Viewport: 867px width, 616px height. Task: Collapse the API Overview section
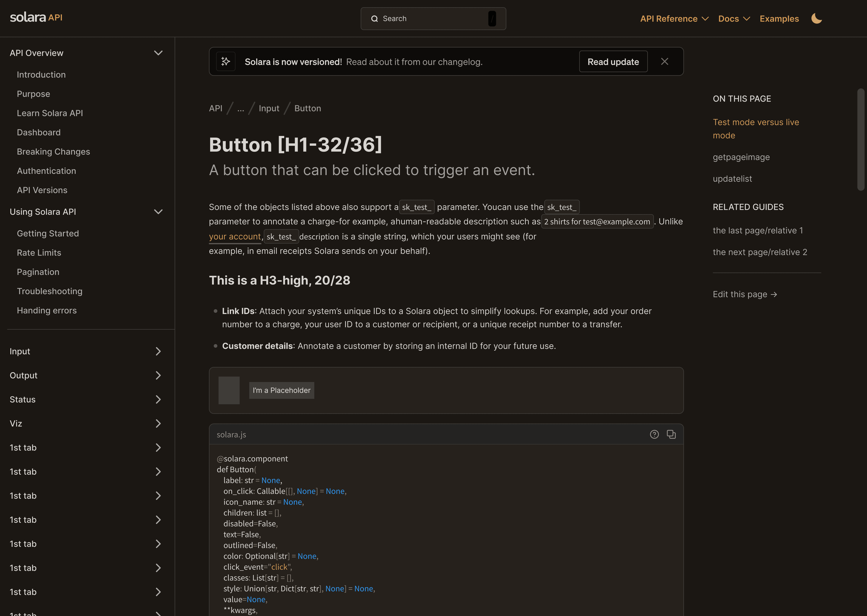click(x=158, y=53)
